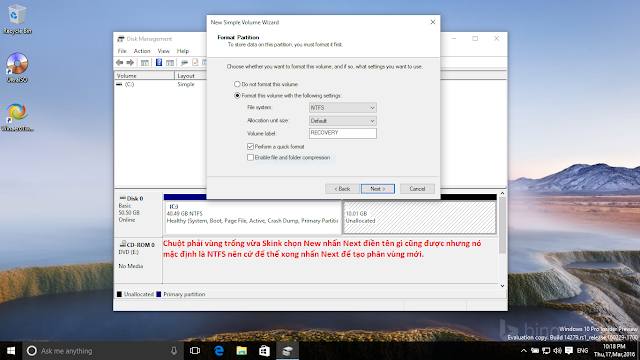This screenshot has height=360, width=640.
Task: Open the Store from the taskbar
Action: (x=264, y=351)
